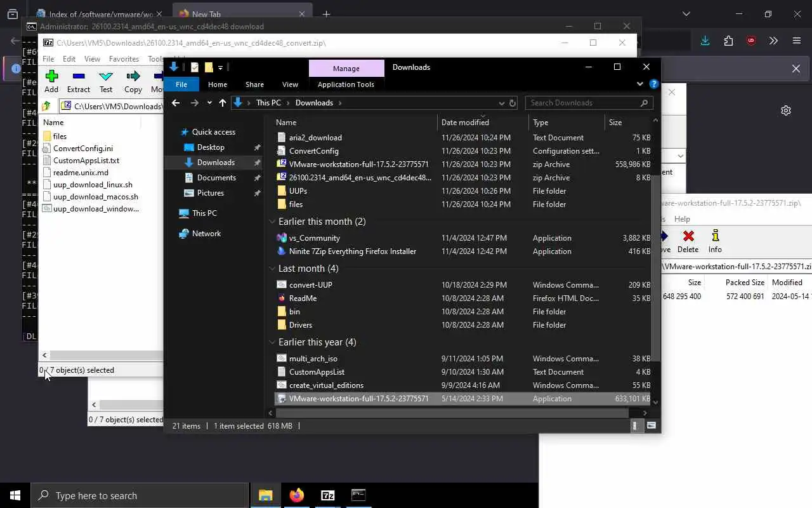Open Explorer Help via the question mark icon

point(654,84)
